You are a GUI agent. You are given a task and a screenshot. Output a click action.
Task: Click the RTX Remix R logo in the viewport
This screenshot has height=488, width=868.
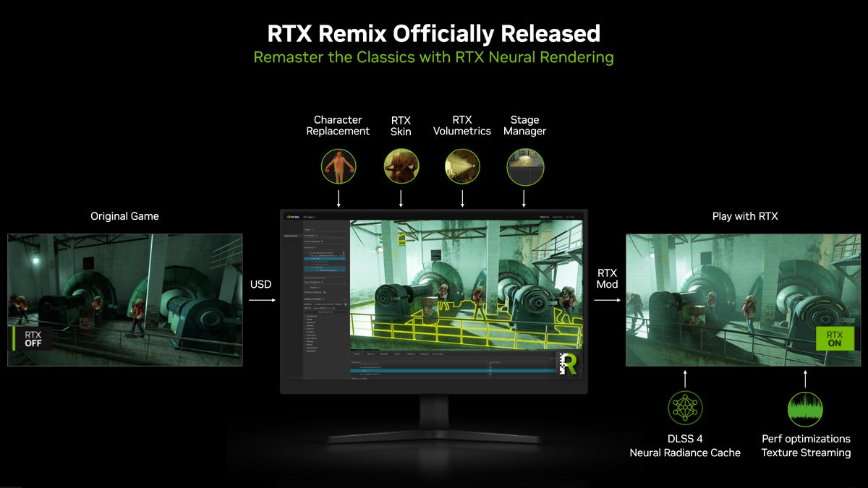pos(569,365)
